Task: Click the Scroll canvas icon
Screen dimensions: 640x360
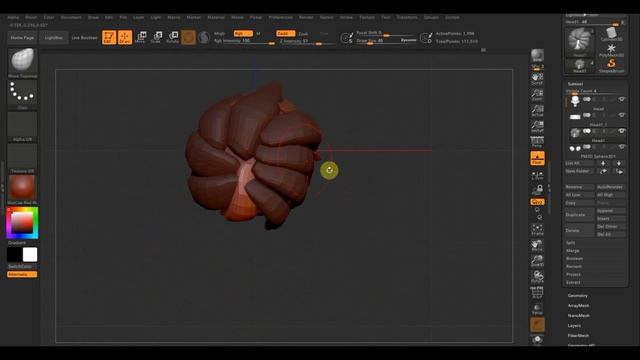Action: click(537, 79)
